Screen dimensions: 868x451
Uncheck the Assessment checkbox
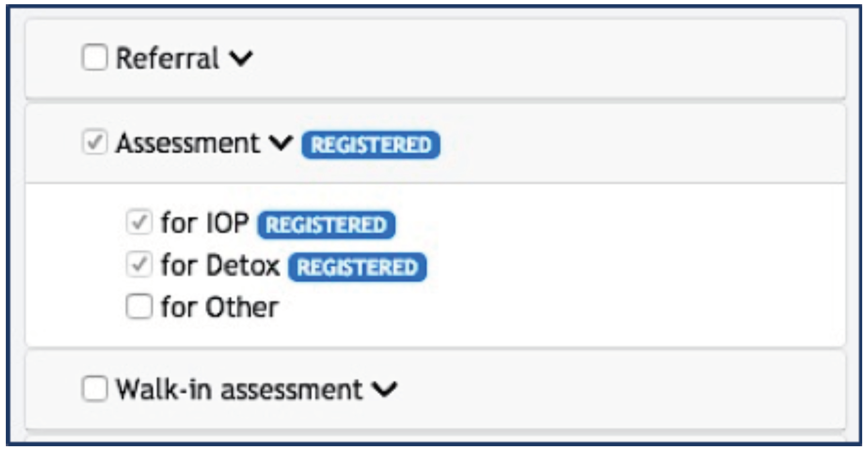95,142
